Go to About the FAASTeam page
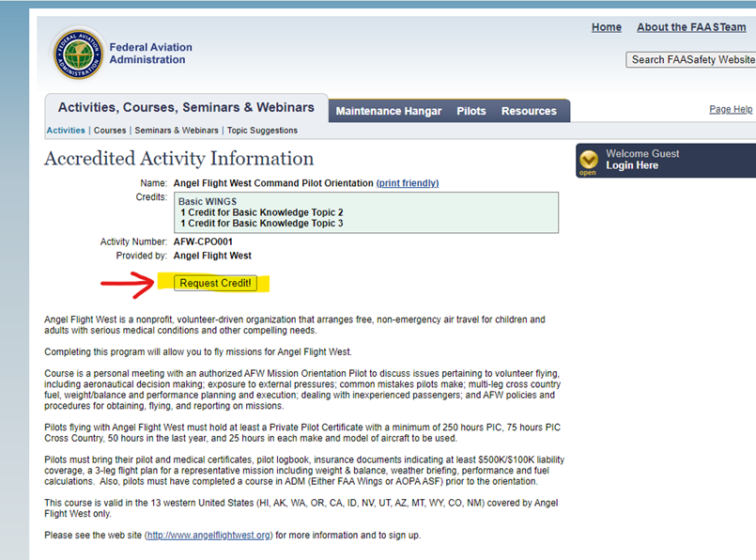The height and width of the screenshot is (560, 756). pos(691,27)
